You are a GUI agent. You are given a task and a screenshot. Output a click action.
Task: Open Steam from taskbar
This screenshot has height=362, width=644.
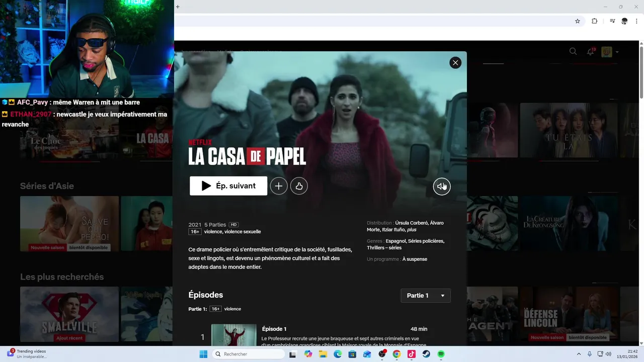(426, 354)
